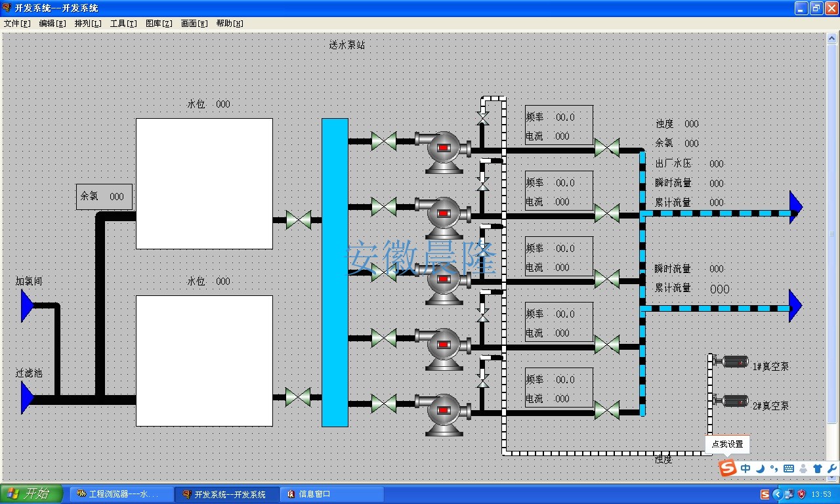
Task: Switch to the 工程浏览器 taskbar window
Action: tap(122, 494)
